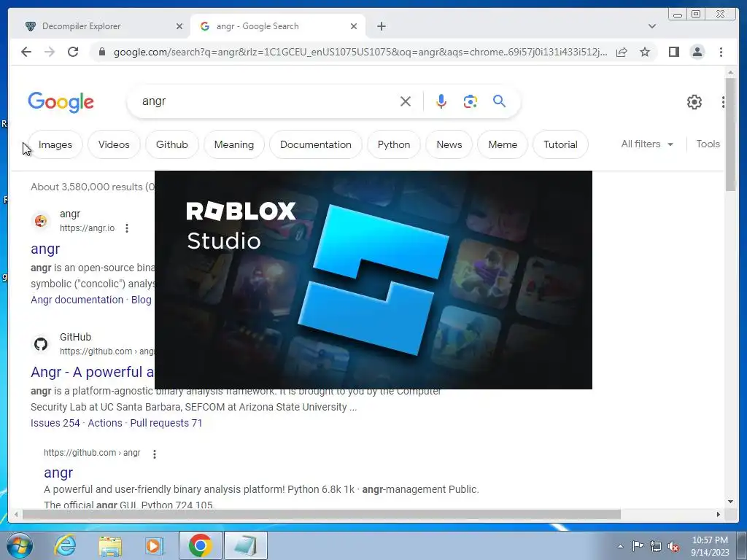Click the horizontal scrollbar thumb
The image size is (747, 560).
(x=322, y=514)
